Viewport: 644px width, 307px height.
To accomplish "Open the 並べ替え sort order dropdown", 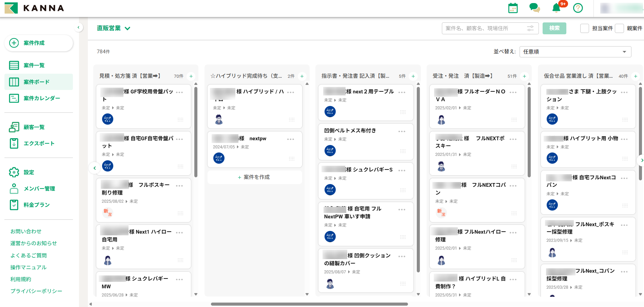I will [x=575, y=52].
